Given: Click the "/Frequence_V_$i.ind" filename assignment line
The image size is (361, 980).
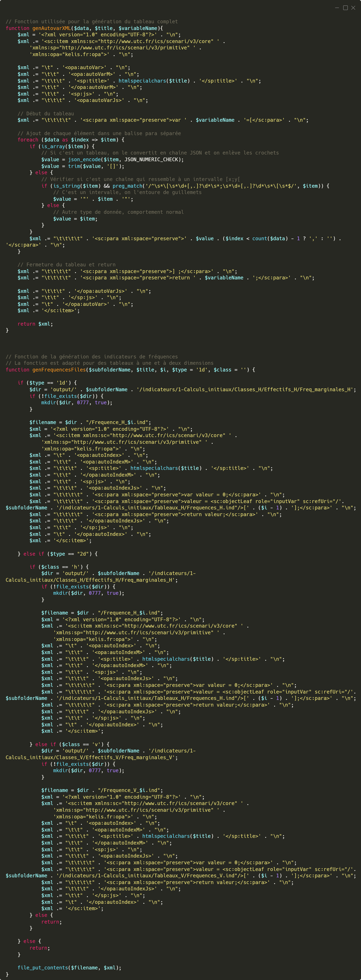Looking at the screenshot, I should tap(102, 790).
